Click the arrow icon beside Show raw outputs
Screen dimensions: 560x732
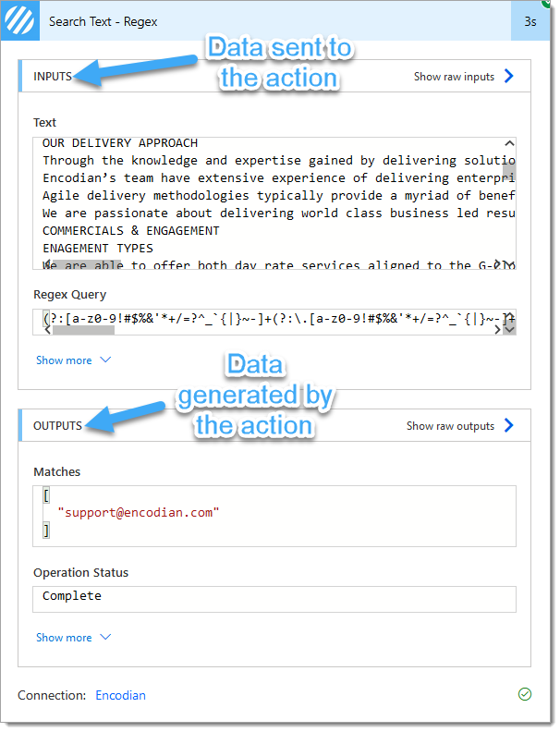click(x=509, y=426)
